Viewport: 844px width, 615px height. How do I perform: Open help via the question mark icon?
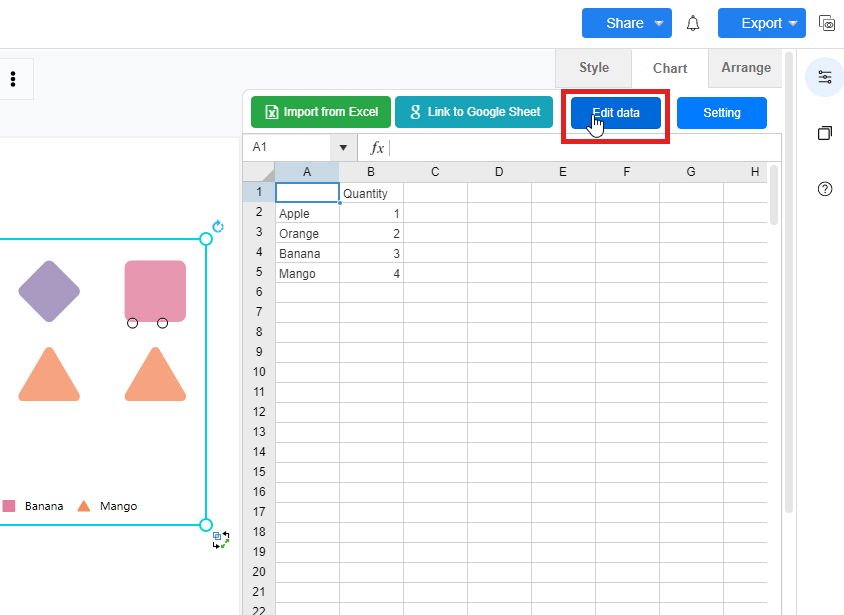(824, 189)
